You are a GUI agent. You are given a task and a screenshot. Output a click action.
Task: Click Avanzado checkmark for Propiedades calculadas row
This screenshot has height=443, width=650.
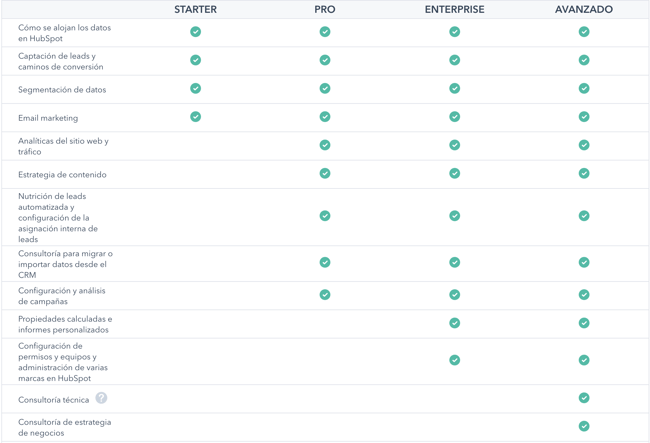click(x=584, y=323)
